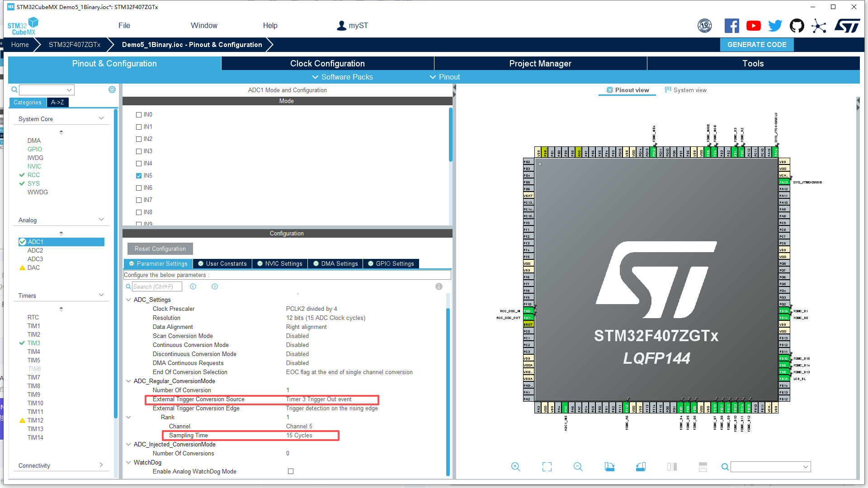This screenshot has width=868, height=488.
Task: Click the zoom in magnifier icon
Action: click(515, 467)
